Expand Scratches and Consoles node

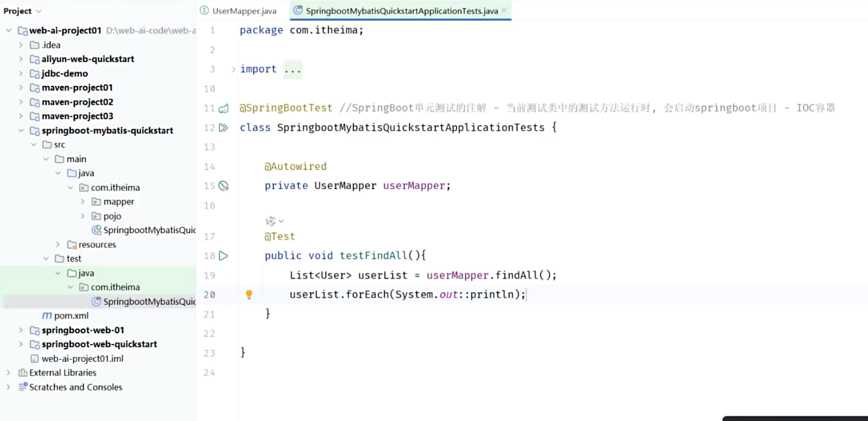click(x=8, y=387)
